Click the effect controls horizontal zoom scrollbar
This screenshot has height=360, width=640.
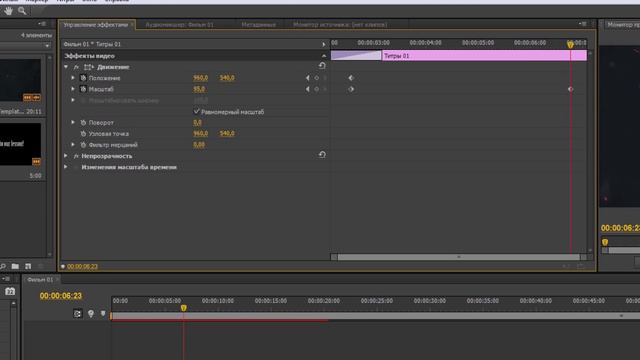[459, 257]
